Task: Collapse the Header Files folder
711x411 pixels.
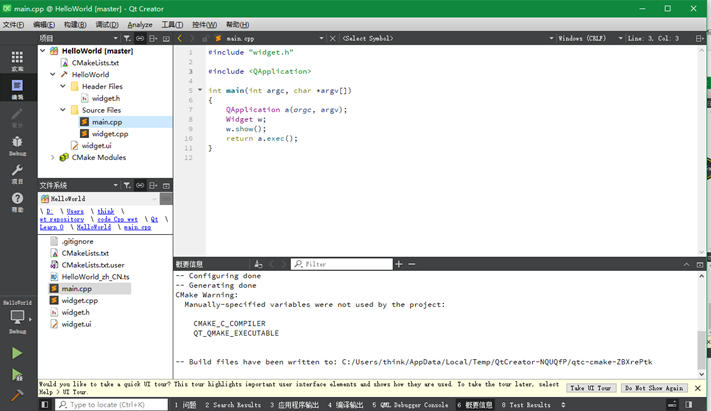Action: click(63, 86)
